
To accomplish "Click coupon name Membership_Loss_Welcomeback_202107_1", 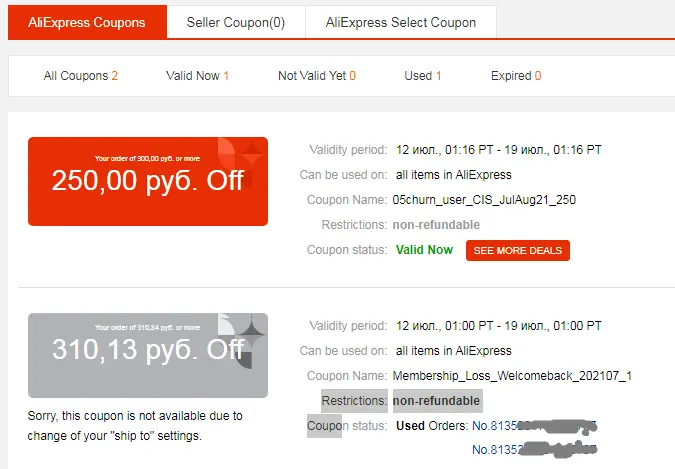I will coord(512,376).
